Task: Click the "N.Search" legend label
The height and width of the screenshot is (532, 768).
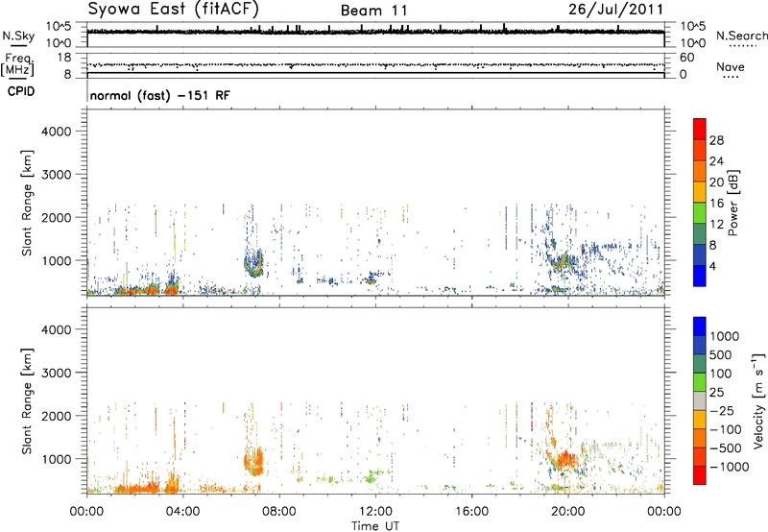Action: (741, 36)
